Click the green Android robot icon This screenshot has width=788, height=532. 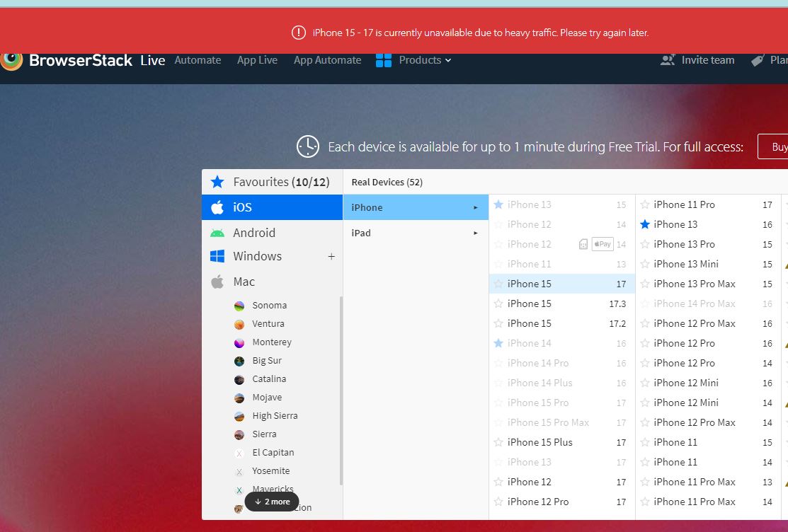217,233
